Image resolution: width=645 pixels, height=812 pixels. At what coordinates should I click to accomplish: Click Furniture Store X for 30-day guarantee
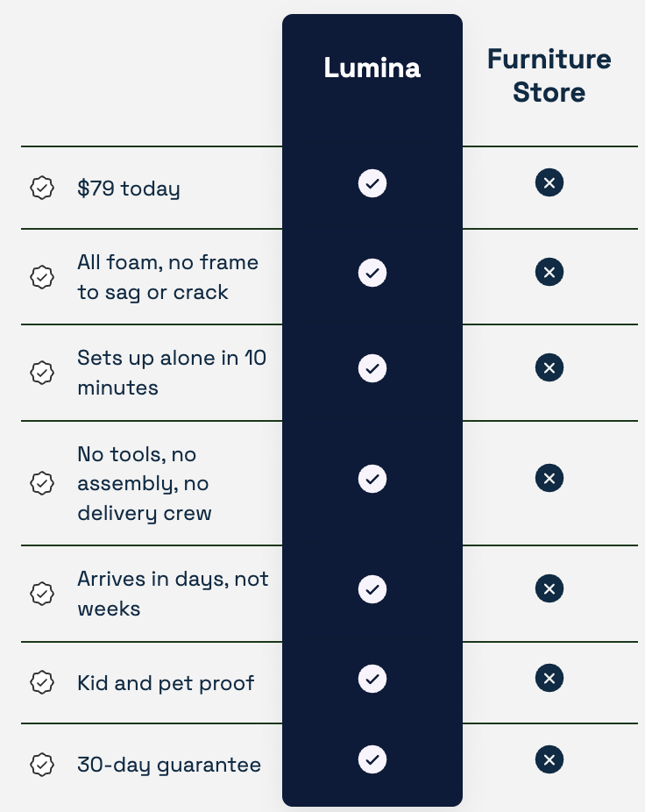549,759
